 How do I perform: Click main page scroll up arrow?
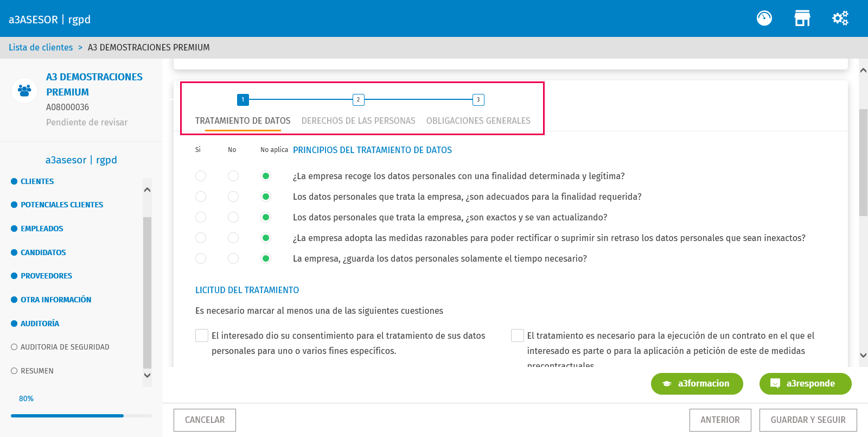[x=863, y=71]
